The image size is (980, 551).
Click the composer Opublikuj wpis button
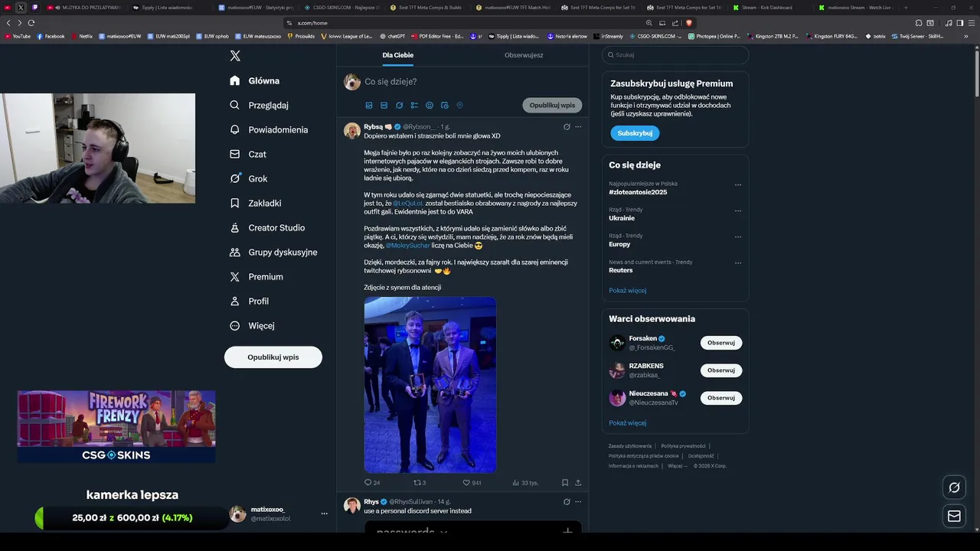click(x=552, y=106)
